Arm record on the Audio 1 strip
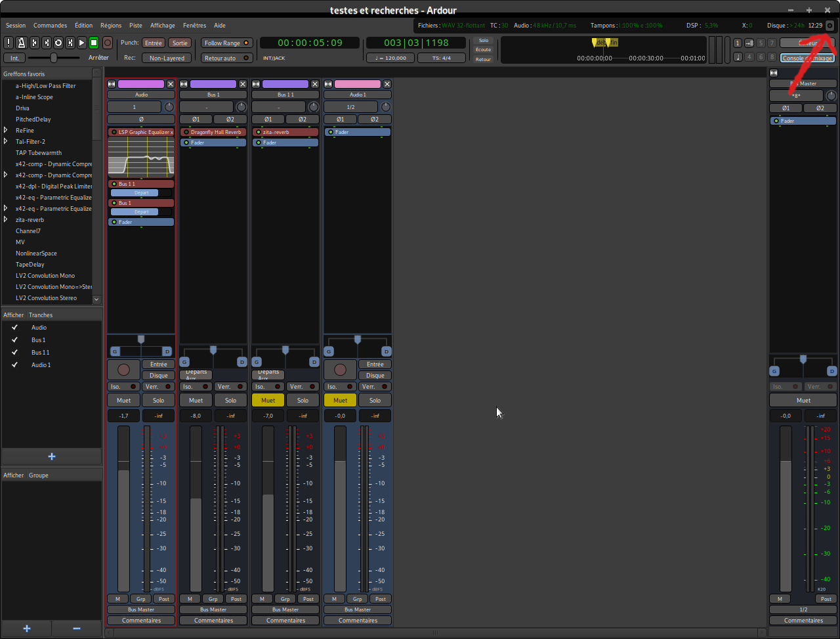Viewport: 840px width, 639px height. coord(340,370)
